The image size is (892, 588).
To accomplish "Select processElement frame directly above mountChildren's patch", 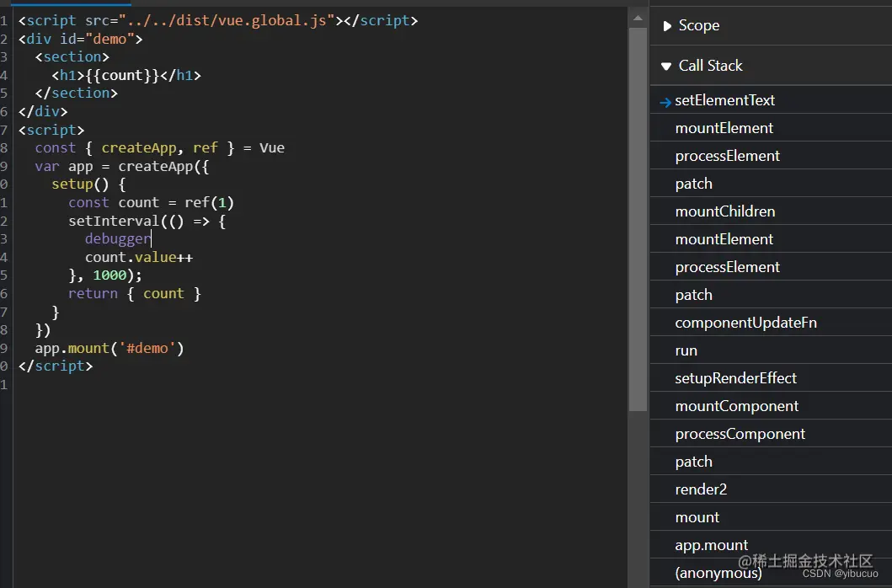I will click(x=771, y=156).
